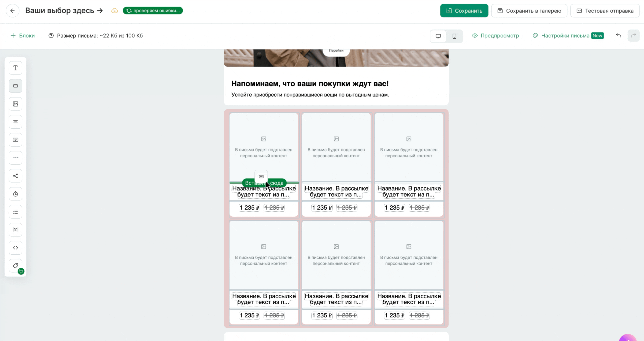Select the Product tag block tool
This screenshot has width=644, height=341.
pyautogui.click(x=15, y=266)
